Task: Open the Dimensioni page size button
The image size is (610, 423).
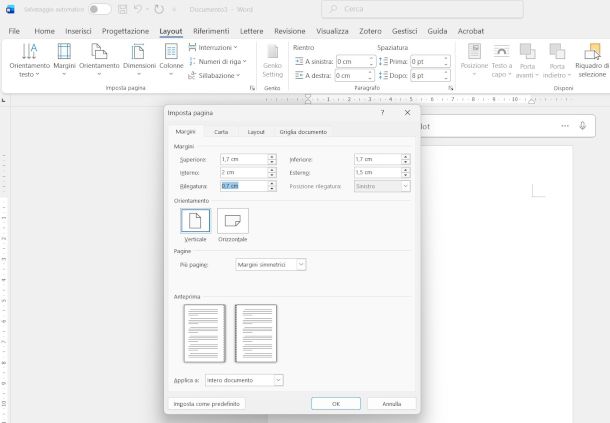Action: tap(139, 60)
